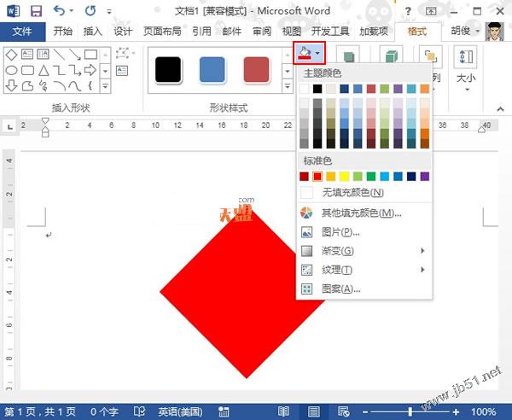The image size is (512, 420).
Task: Click the Edit Shape points icon
Action: 123,54
